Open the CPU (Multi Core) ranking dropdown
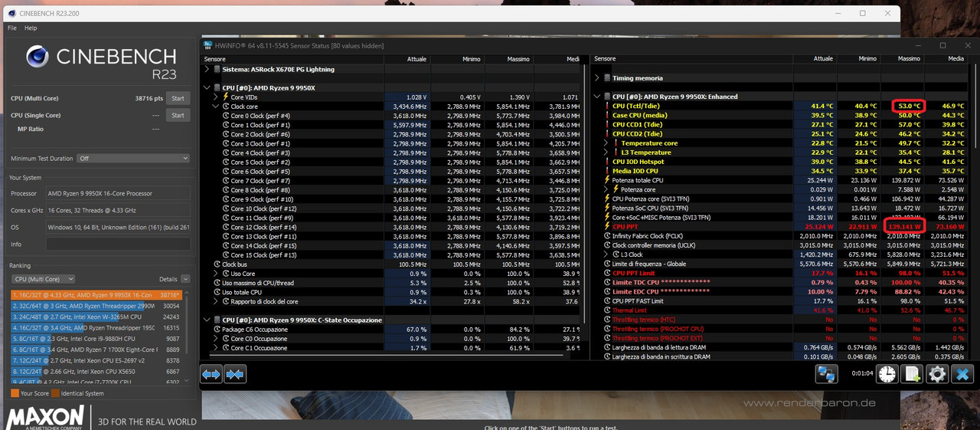The image size is (980, 430). click(x=43, y=279)
